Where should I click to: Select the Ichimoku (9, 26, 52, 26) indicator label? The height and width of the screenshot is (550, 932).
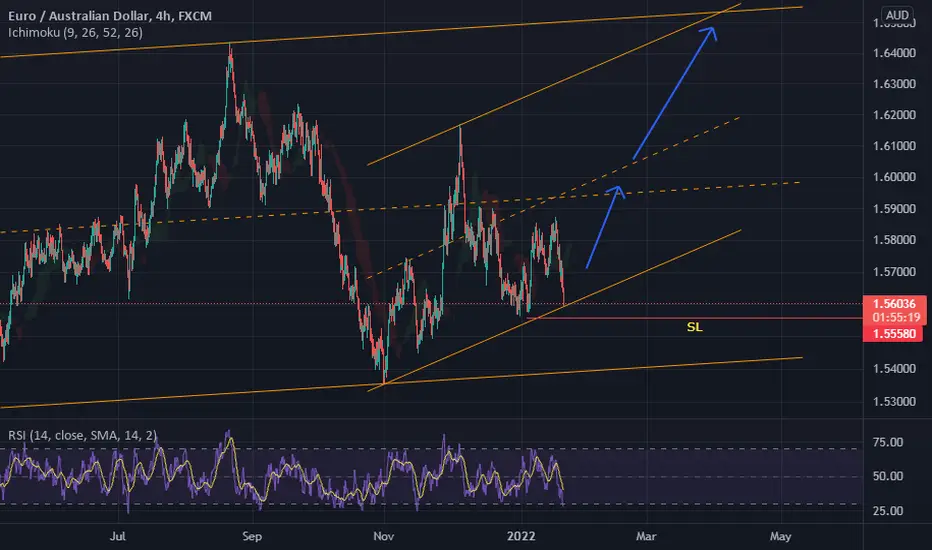tap(75, 33)
